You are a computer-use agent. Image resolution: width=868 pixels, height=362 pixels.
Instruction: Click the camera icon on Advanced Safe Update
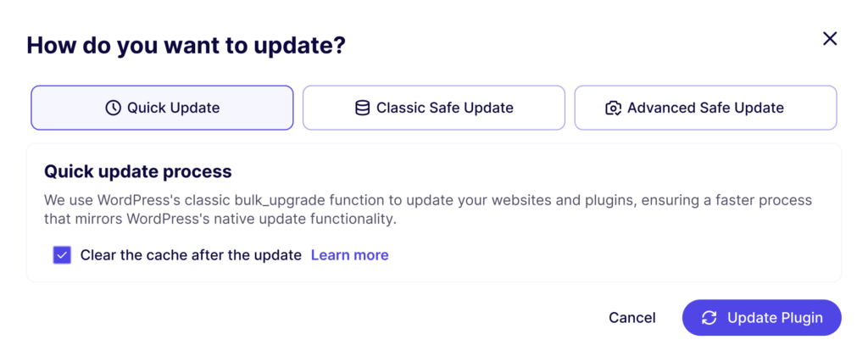(613, 108)
